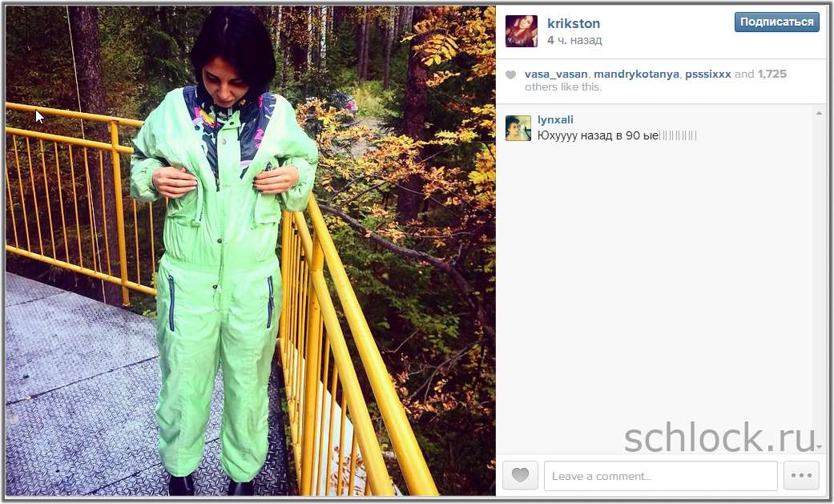Click the Подписаться follow button
Viewport: 834px width, 504px height.
click(x=776, y=22)
